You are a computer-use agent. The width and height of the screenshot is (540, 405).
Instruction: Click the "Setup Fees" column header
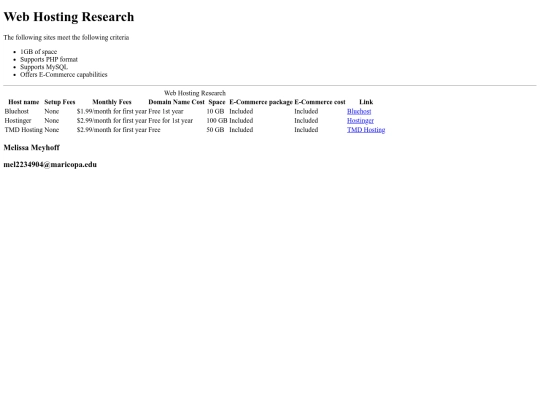click(60, 102)
